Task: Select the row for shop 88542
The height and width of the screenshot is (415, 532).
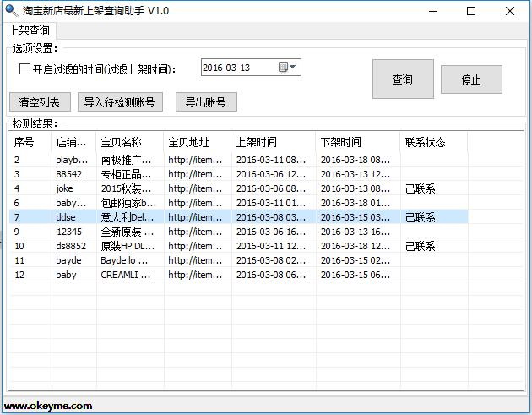Action: pyautogui.click(x=239, y=174)
